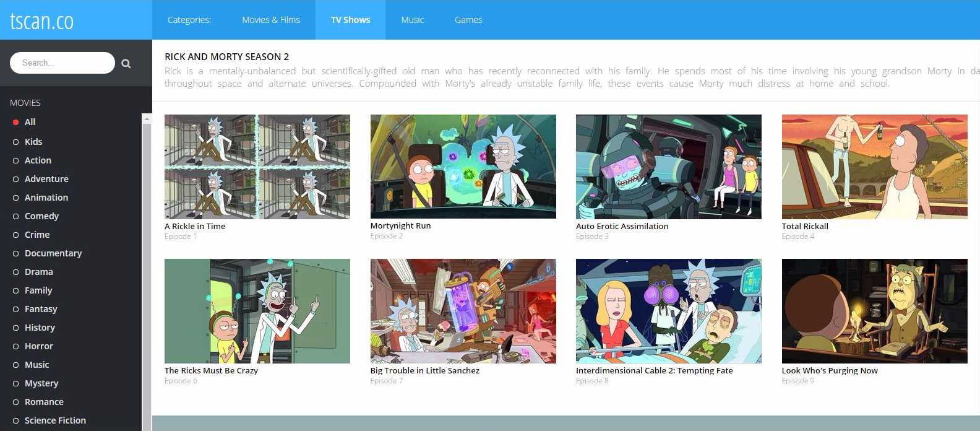Open Auto Erotic Assimilation thumbnail
The height and width of the screenshot is (431, 980).
pyautogui.click(x=669, y=167)
